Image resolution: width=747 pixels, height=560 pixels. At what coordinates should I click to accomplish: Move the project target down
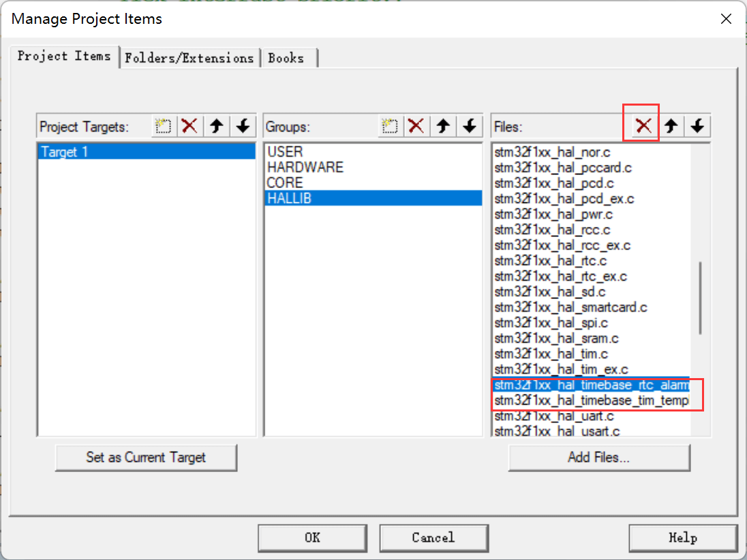(243, 126)
